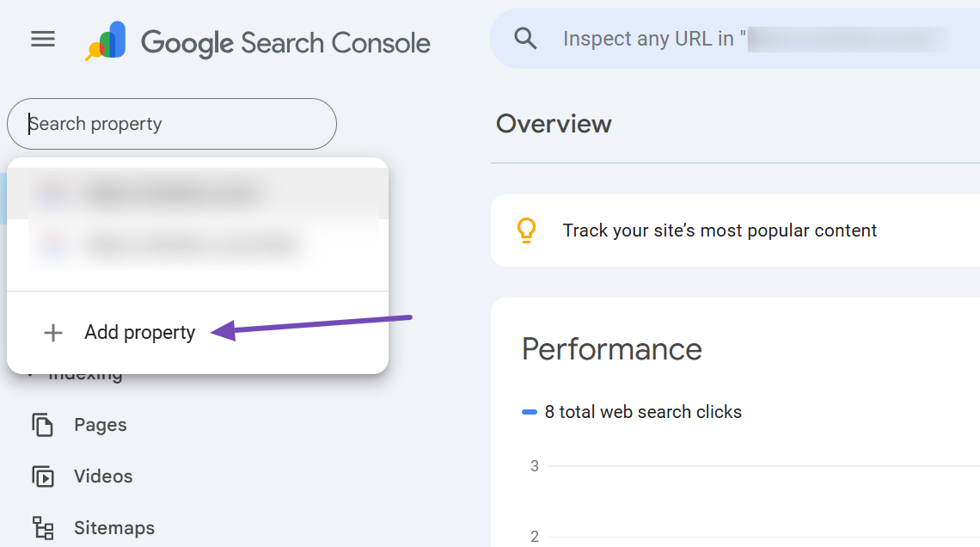Image resolution: width=980 pixels, height=547 pixels.
Task: Open the Pages report from sidebar
Action: click(100, 424)
